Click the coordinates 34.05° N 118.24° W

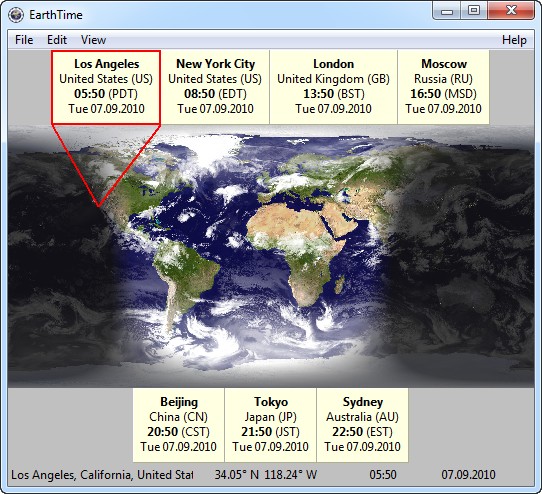266,475
